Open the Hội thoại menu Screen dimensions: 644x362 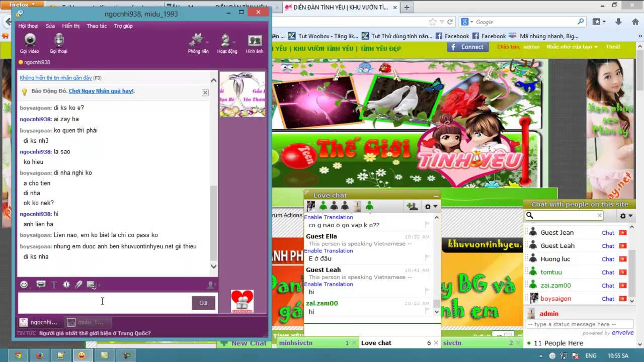click(x=28, y=26)
